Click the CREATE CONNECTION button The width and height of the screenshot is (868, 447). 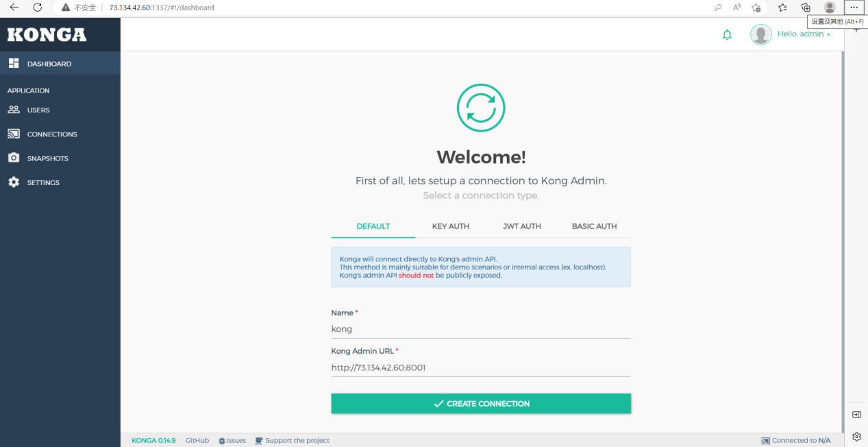(x=481, y=404)
